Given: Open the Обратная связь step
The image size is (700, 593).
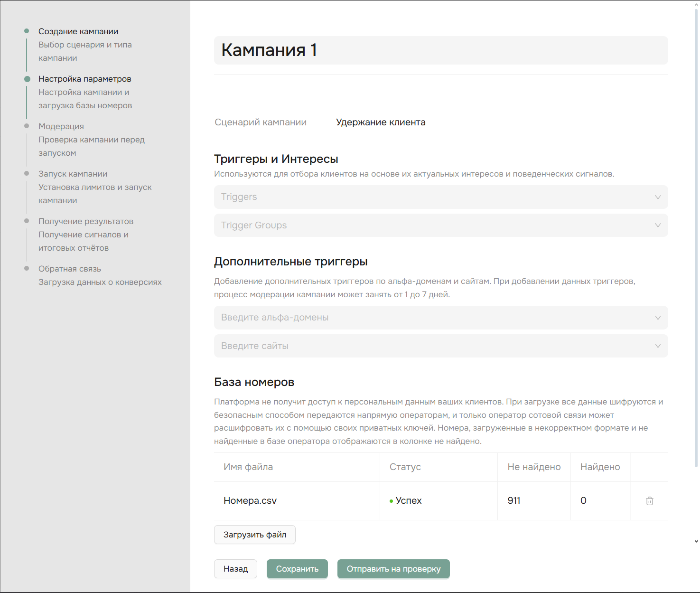Looking at the screenshot, I should click(70, 269).
